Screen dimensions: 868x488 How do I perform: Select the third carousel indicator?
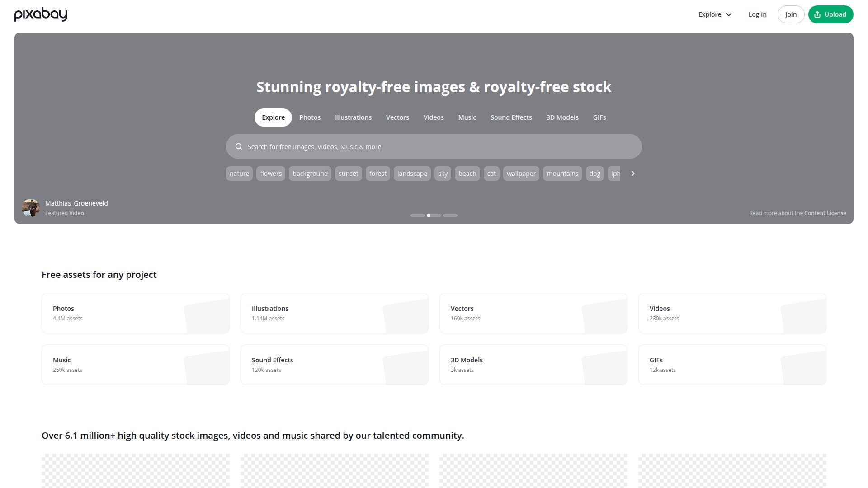pos(450,216)
